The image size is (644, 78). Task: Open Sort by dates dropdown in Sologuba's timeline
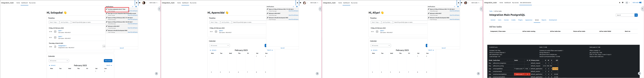pyautogui.click(x=65, y=22)
